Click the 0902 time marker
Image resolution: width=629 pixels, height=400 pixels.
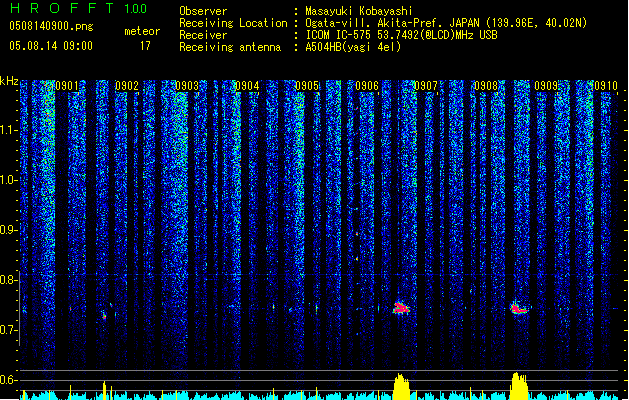pos(127,86)
